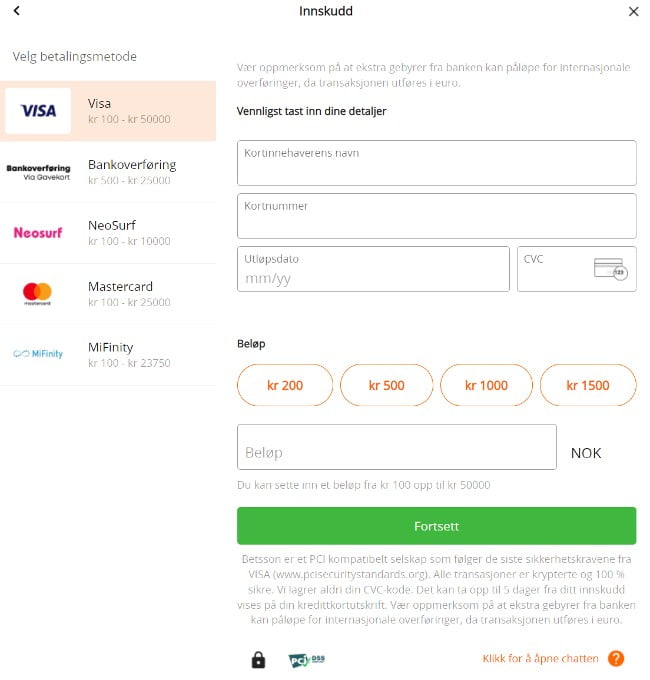Click the back arrow icon
650x680 pixels.
[17, 11]
